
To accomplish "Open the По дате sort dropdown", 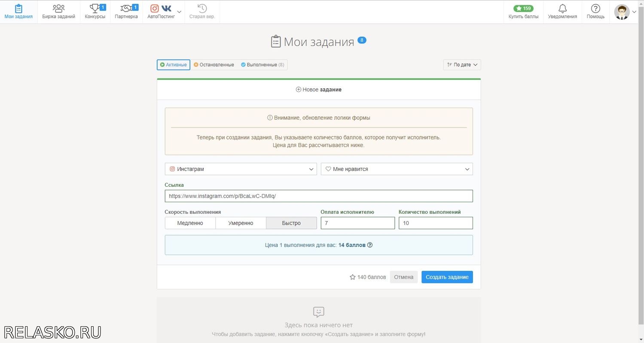I will [462, 65].
